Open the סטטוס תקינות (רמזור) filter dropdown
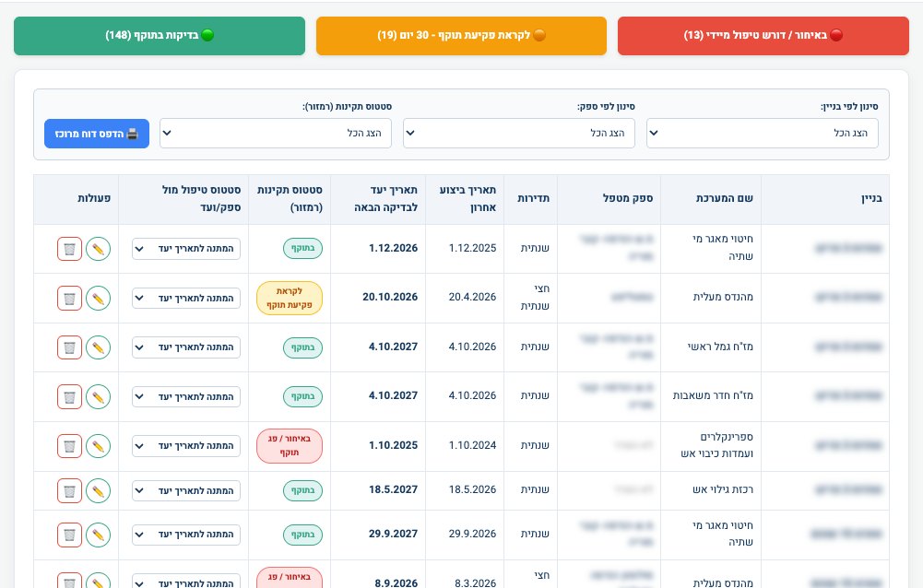 [x=276, y=133]
